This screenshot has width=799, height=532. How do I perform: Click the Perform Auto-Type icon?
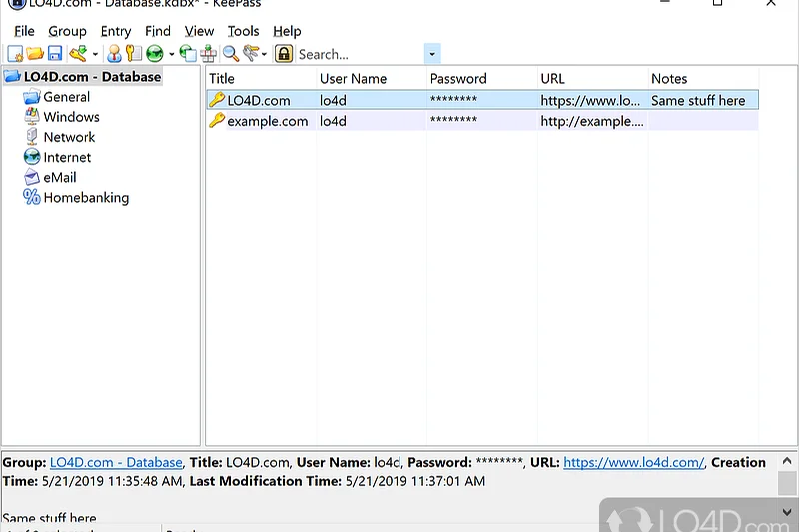coord(208,54)
